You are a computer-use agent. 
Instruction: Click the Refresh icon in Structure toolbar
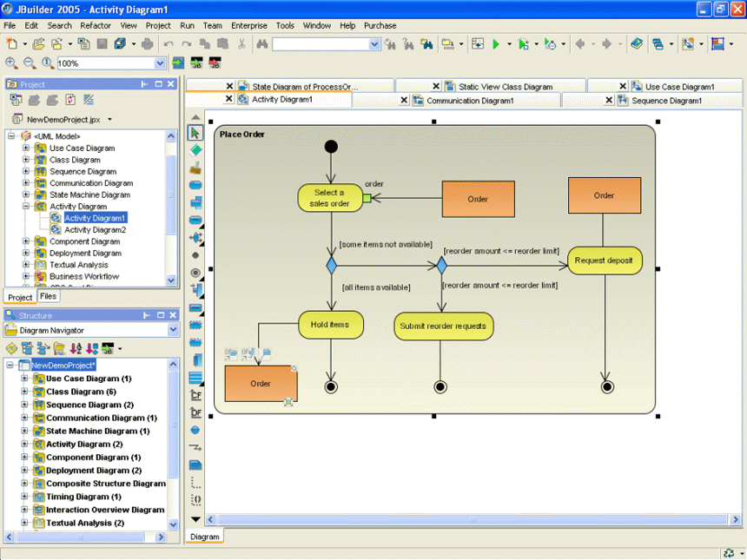[x=11, y=348]
